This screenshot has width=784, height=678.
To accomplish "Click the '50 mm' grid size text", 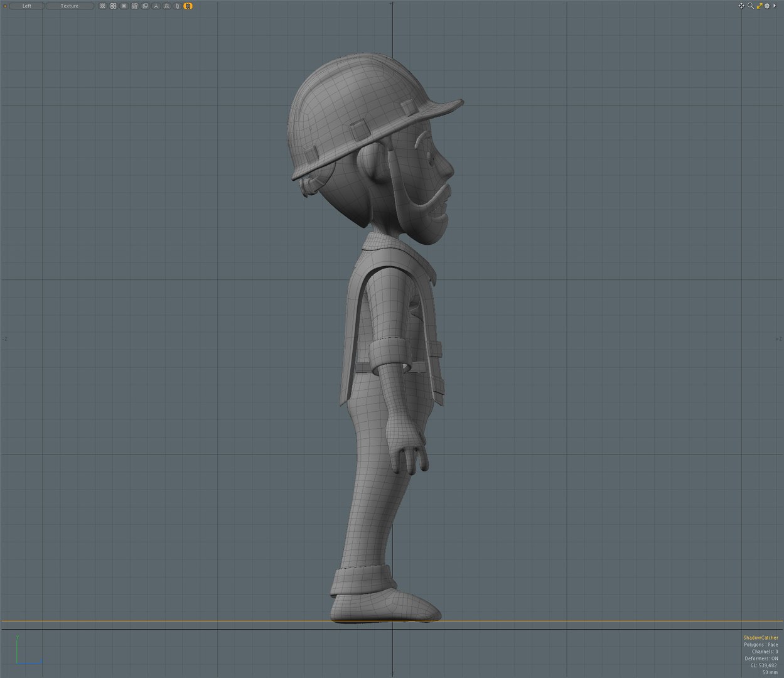I will click(x=770, y=672).
